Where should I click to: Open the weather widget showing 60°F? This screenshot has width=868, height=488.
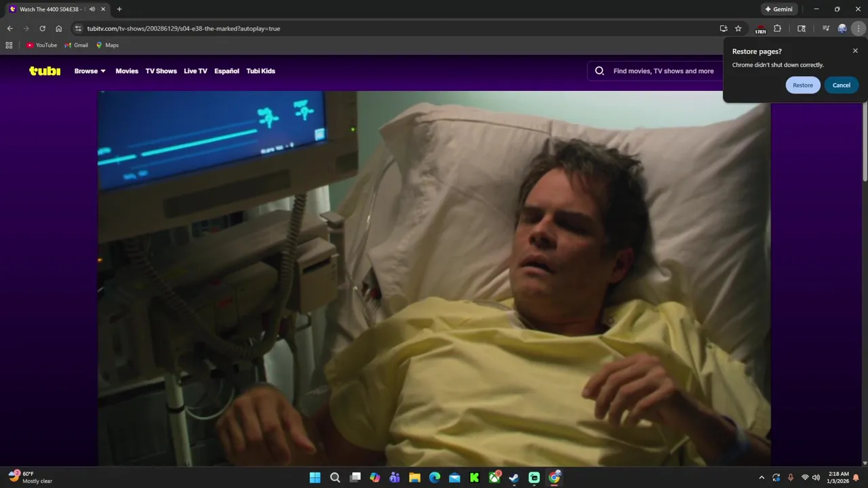tap(31, 477)
